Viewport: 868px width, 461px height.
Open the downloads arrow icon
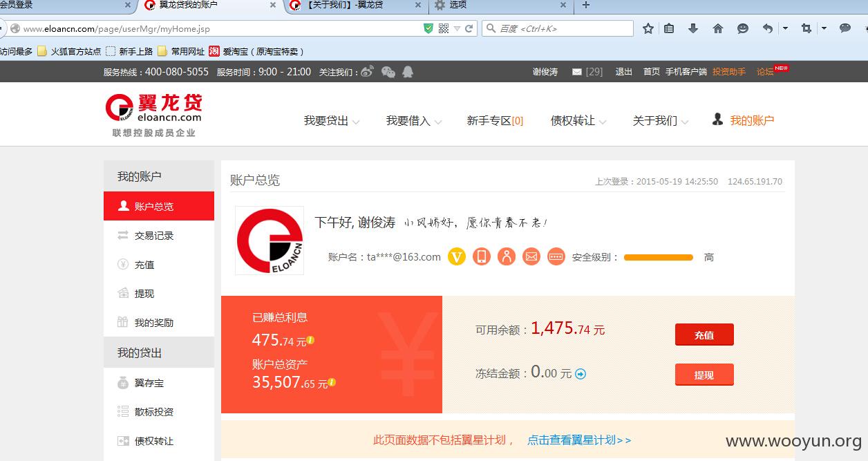[693, 28]
